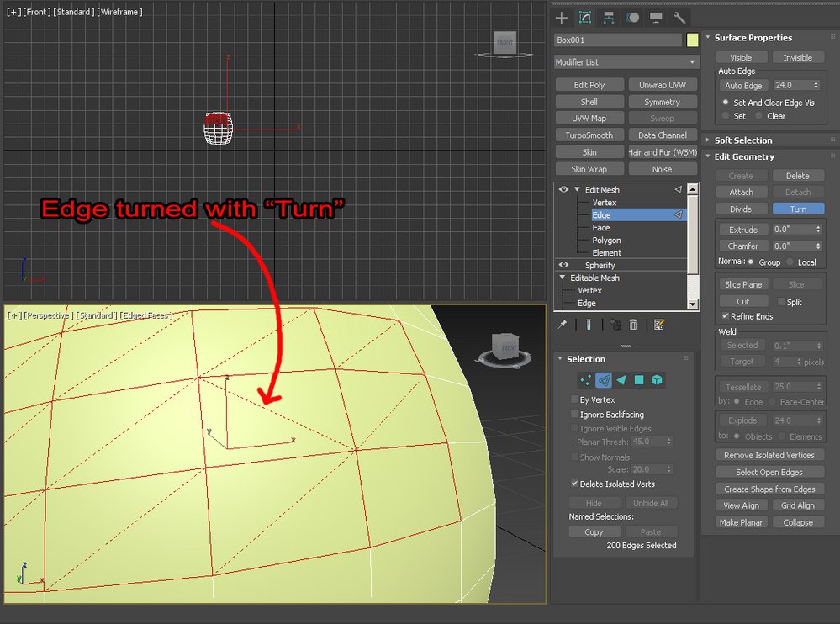
Task: Enable the Ignore Backfacing checkbox
Action: tap(575, 414)
